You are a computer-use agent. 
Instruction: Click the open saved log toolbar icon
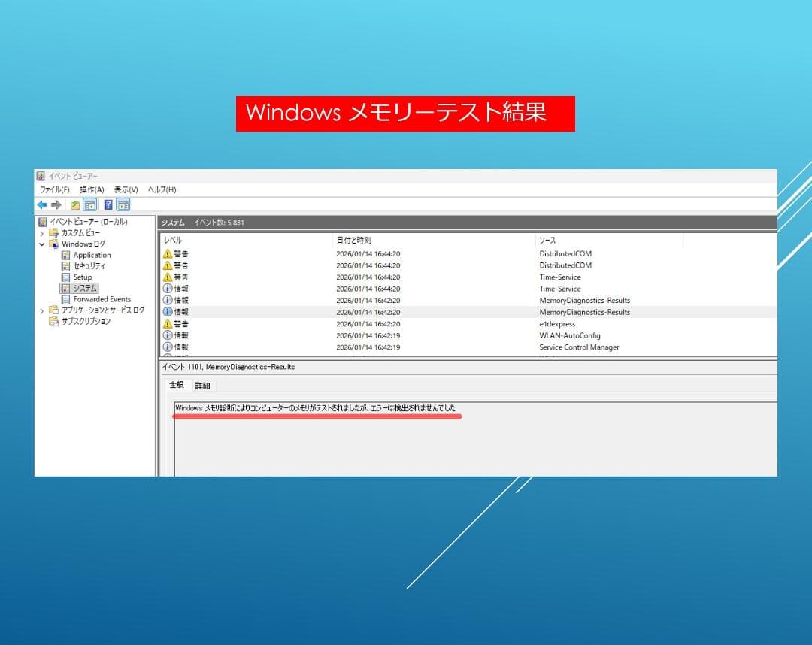click(x=75, y=204)
